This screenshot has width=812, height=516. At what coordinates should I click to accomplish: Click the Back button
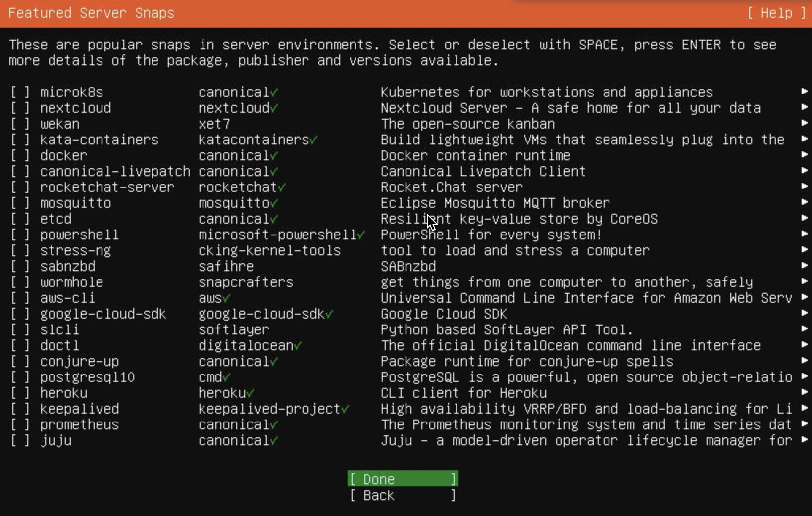(x=403, y=495)
